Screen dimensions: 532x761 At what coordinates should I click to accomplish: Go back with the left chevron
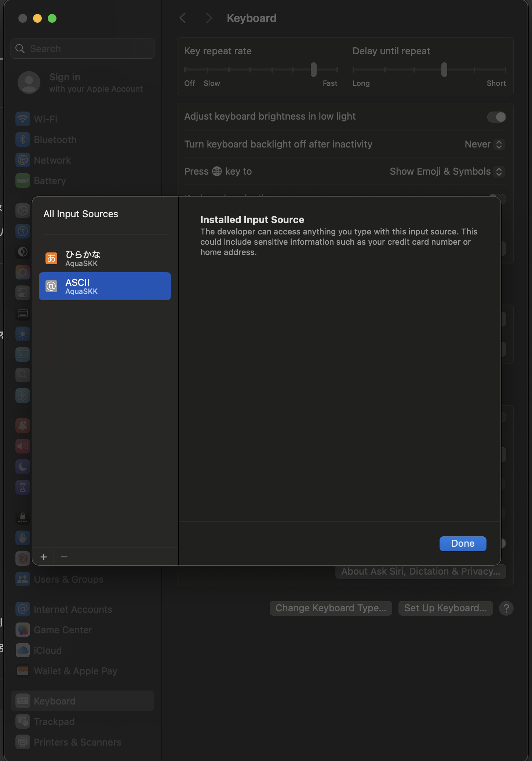coord(183,18)
